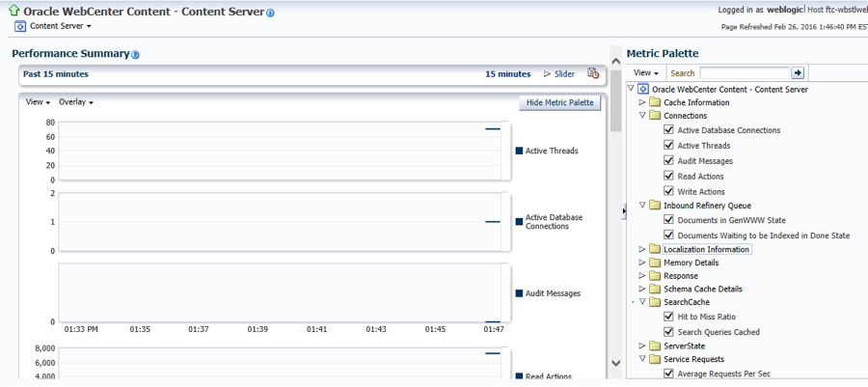Screen dimensions: 868x387
Task: Expand the Localization Information node
Action: [x=642, y=249]
